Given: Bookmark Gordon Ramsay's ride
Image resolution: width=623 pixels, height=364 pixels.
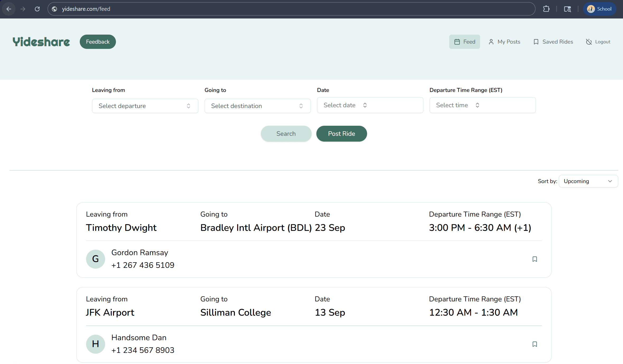Looking at the screenshot, I should click(535, 259).
